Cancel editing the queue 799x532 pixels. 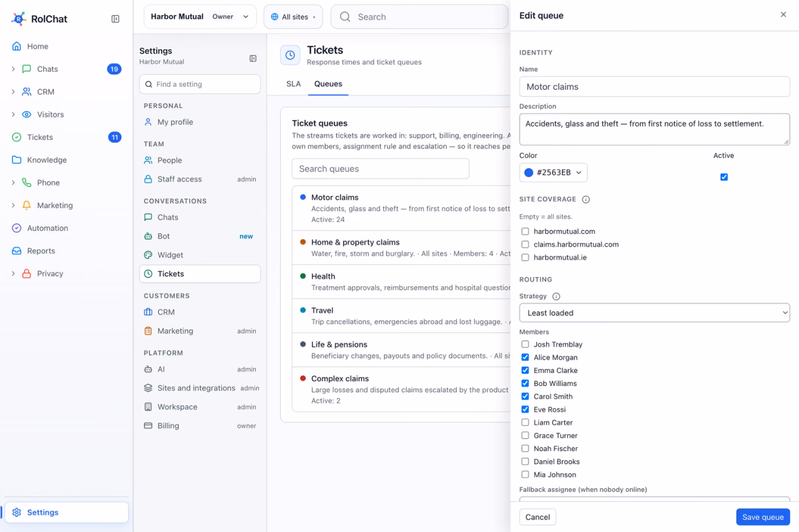pyautogui.click(x=537, y=517)
